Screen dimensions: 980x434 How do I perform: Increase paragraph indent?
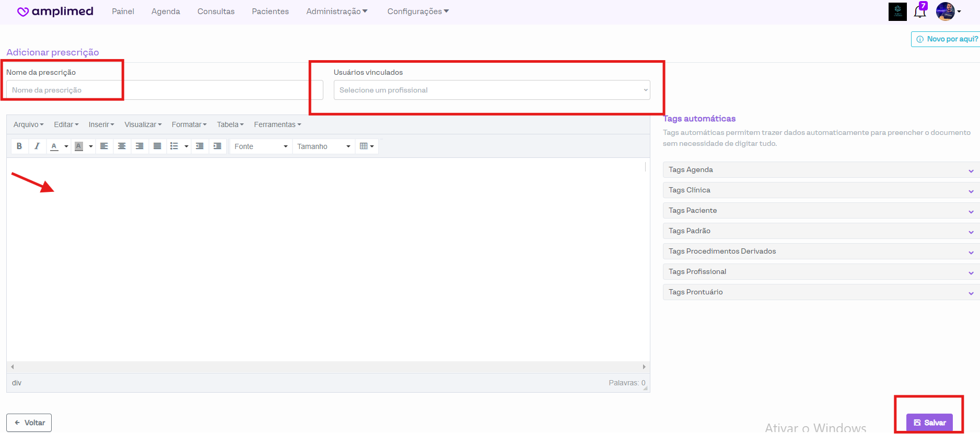click(x=217, y=146)
